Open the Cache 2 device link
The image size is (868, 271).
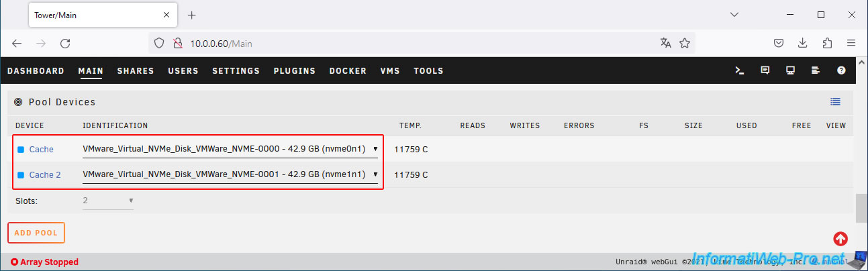(45, 175)
